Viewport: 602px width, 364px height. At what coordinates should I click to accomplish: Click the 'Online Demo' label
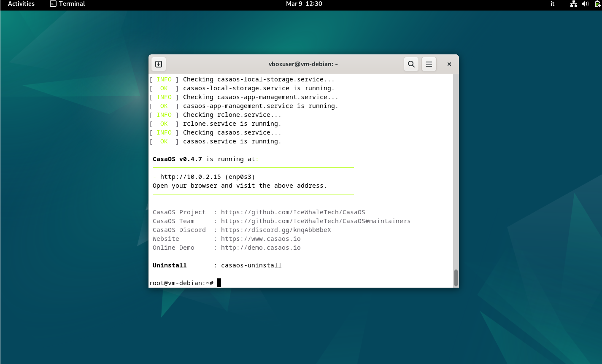pyautogui.click(x=173, y=248)
